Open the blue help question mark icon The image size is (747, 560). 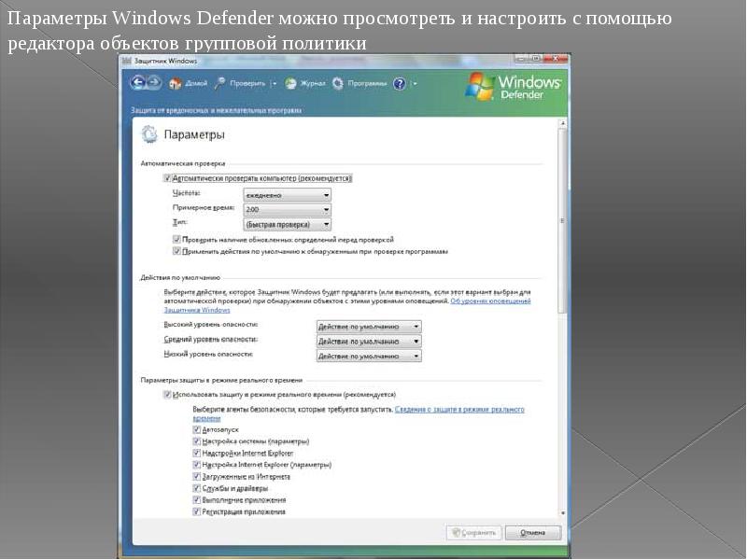400,84
